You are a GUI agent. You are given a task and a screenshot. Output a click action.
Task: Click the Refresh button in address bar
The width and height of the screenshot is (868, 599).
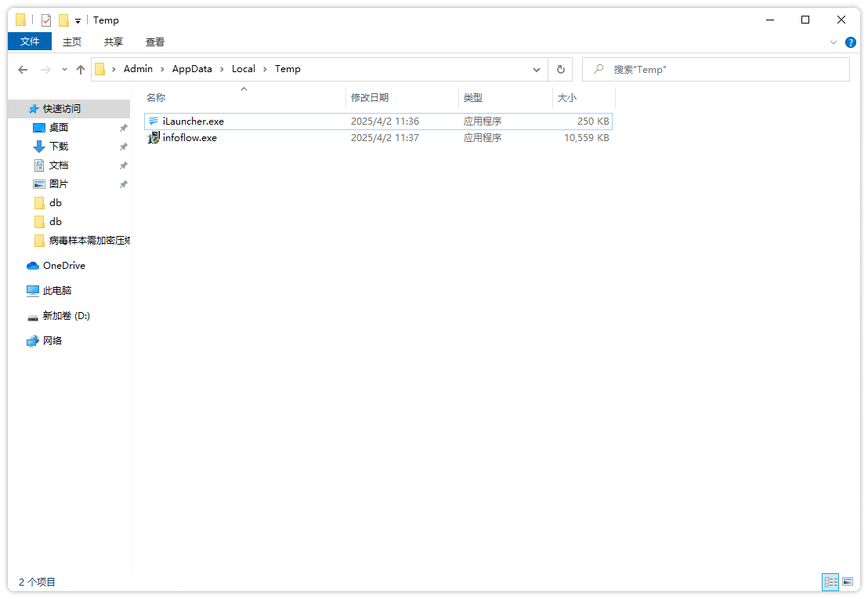pyautogui.click(x=560, y=69)
